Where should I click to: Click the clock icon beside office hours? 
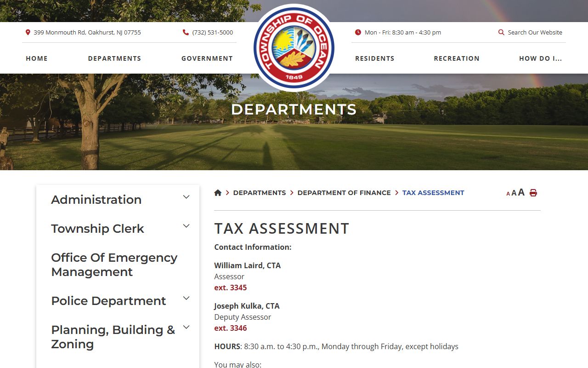pos(358,32)
